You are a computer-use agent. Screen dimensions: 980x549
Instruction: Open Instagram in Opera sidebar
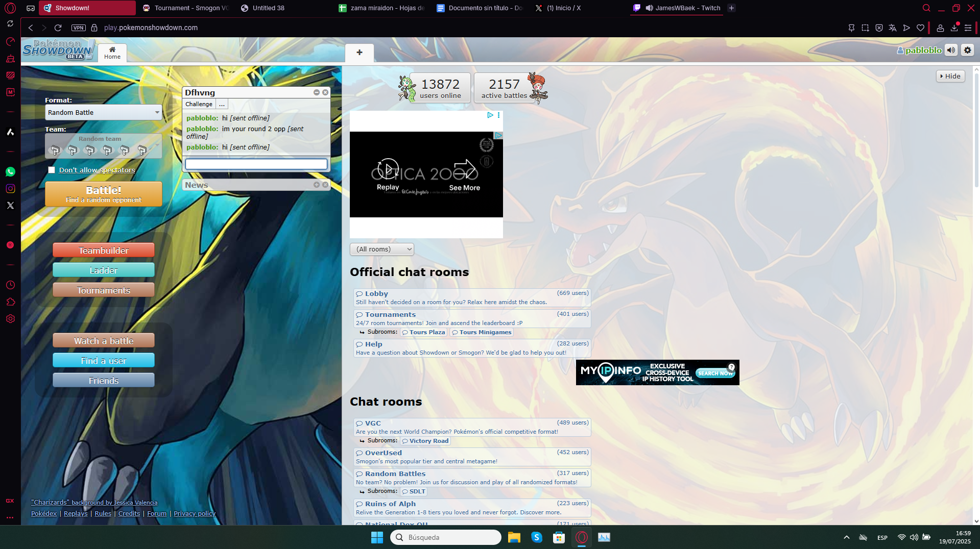[10, 189]
